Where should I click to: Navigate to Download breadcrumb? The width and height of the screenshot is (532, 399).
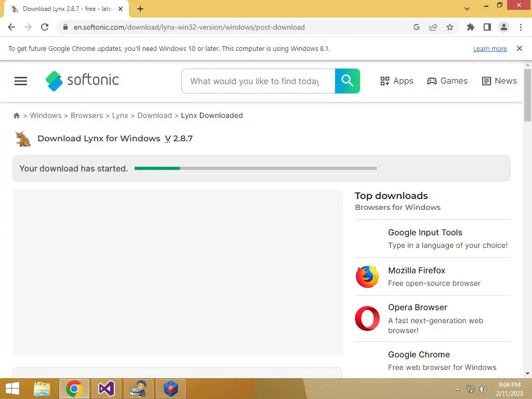[155, 115]
